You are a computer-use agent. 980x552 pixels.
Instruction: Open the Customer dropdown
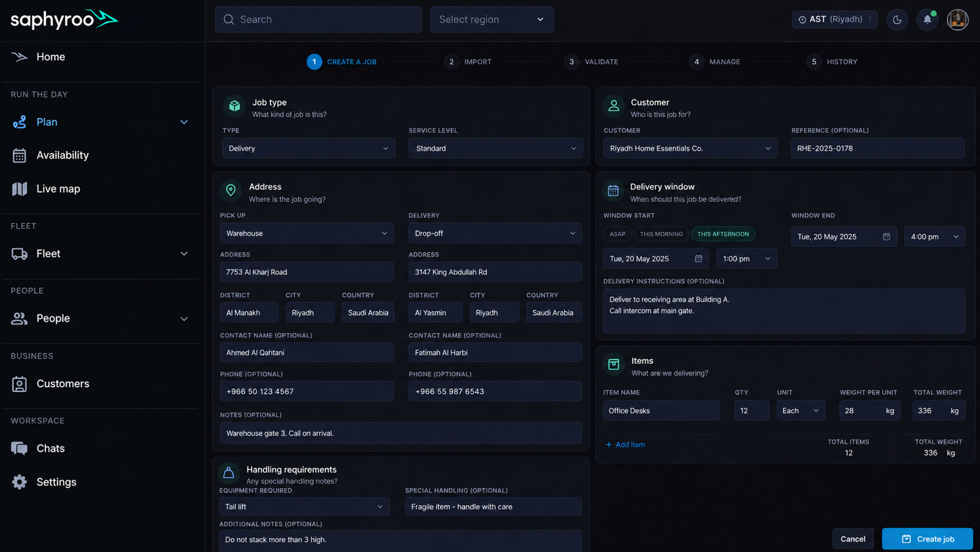(691, 148)
